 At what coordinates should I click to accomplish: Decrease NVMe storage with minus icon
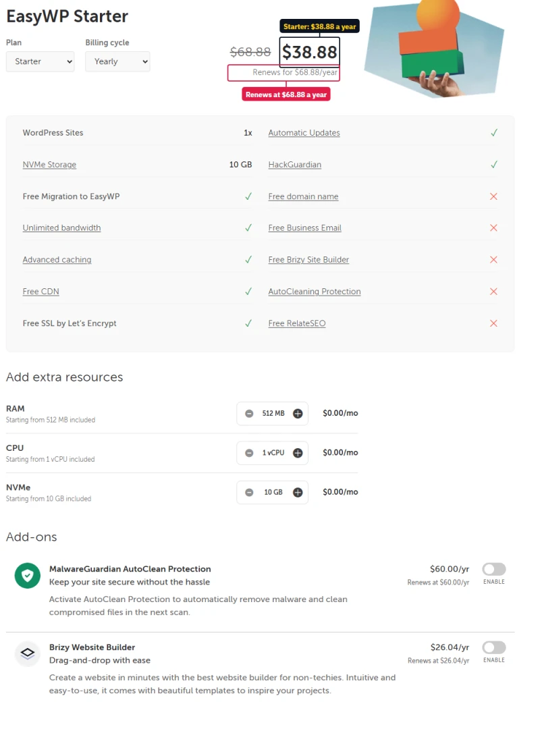(249, 493)
